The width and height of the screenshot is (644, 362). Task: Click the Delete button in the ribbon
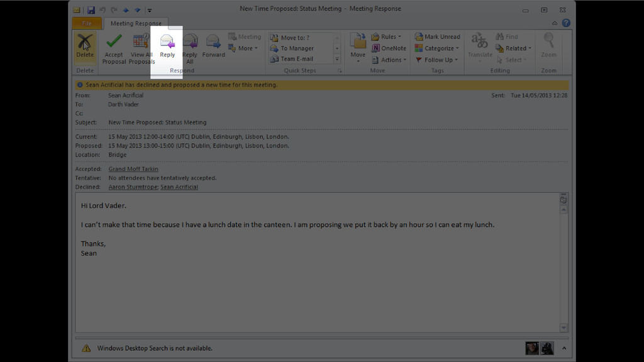tap(85, 47)
